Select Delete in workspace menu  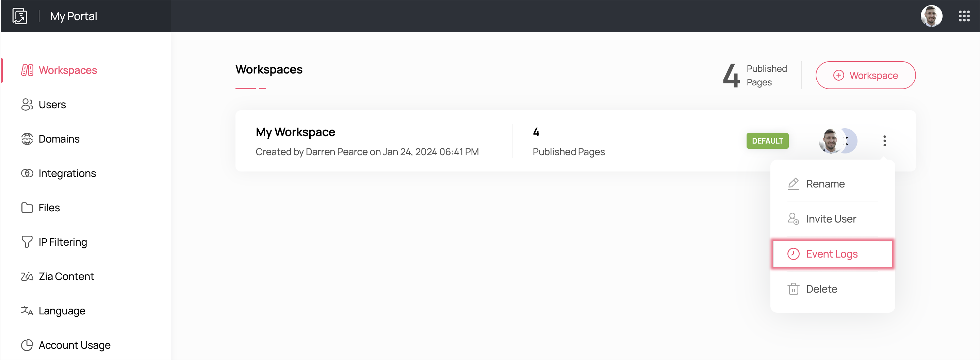coord(821,289)
